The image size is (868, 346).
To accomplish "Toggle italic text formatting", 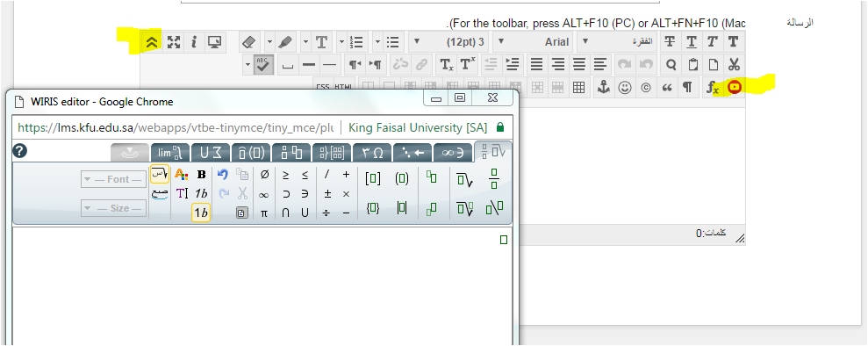I will [713, 42].
